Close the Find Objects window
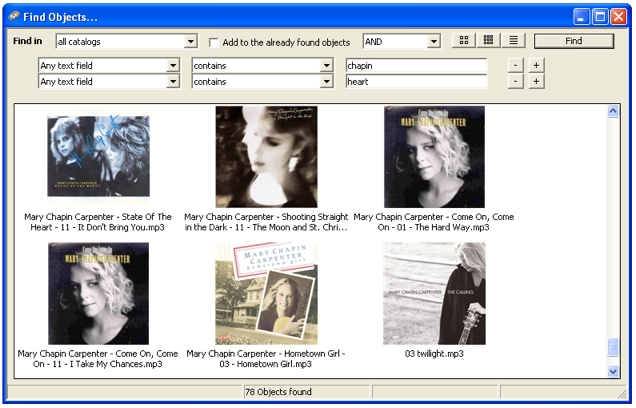This screenshot has width=636, height=408. tap(619, 17)
